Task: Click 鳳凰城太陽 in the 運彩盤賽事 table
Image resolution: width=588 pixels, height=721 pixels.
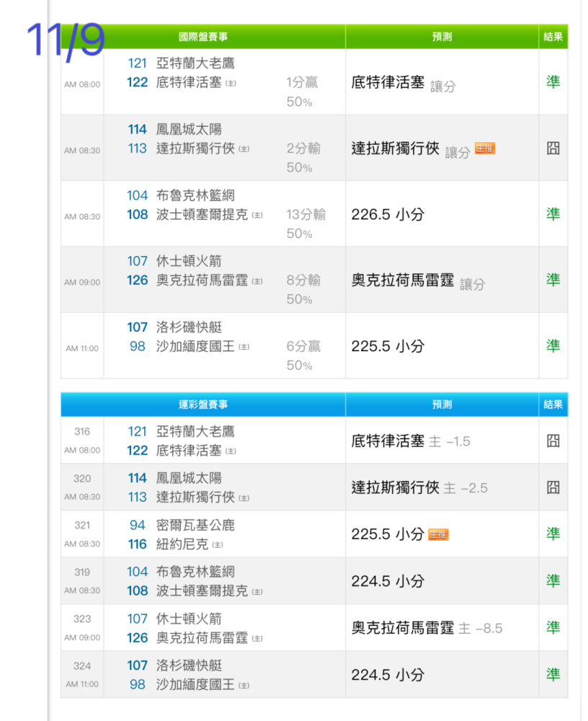Action: click(x=189, y=478)
